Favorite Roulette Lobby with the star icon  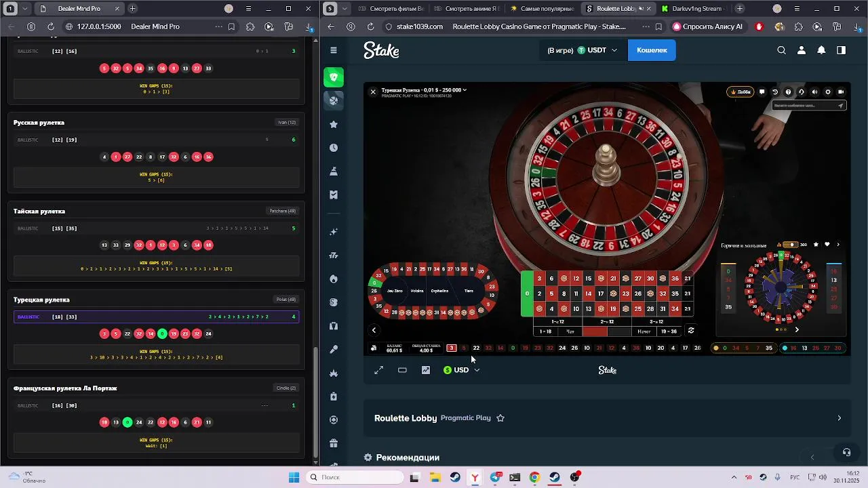click(x=500, y=418)
